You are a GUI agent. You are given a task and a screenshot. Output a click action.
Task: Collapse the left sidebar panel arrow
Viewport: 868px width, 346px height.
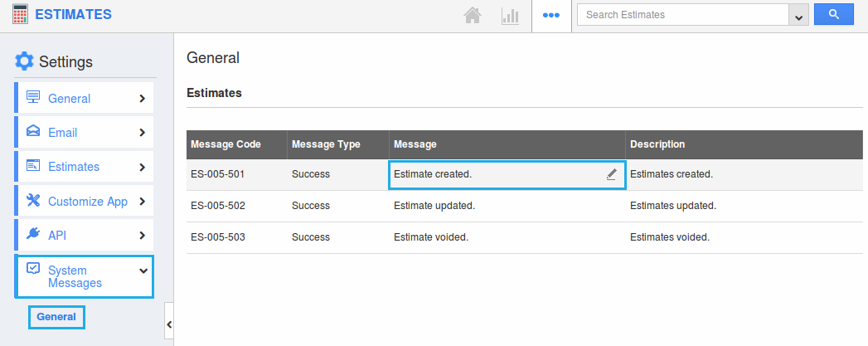click(x=169, y=324)
